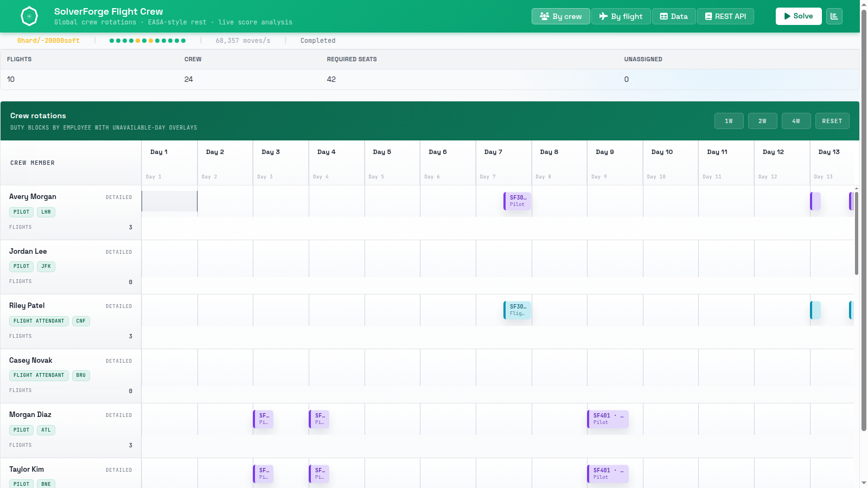Set timeline zoom to 2W
The image size is (868, 488).
(763, 121)
